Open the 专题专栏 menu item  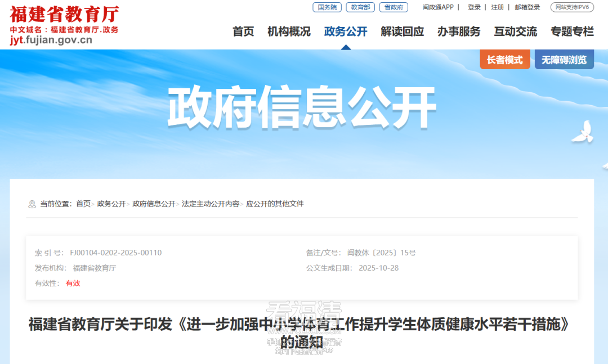(572, 32)
